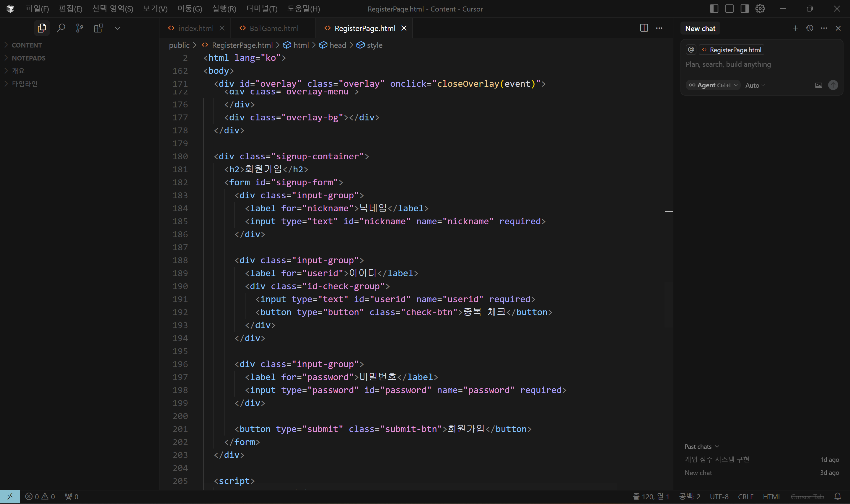
Task: Expand the NOTEPADS section
Action: pos(29,58)
